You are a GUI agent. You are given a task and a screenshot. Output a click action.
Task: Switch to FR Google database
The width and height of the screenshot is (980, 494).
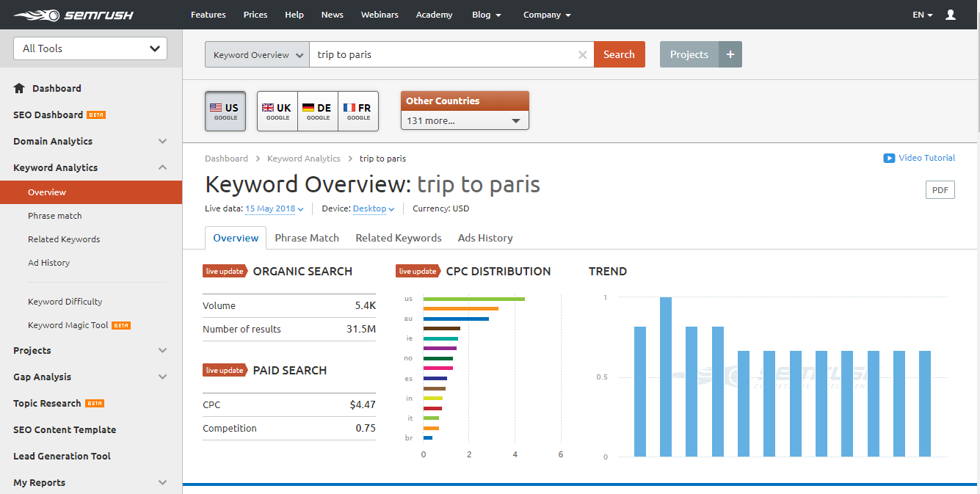[358, 112]
